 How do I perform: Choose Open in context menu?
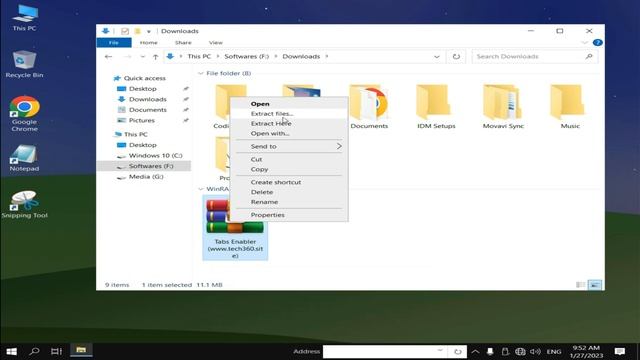[289, 104]
